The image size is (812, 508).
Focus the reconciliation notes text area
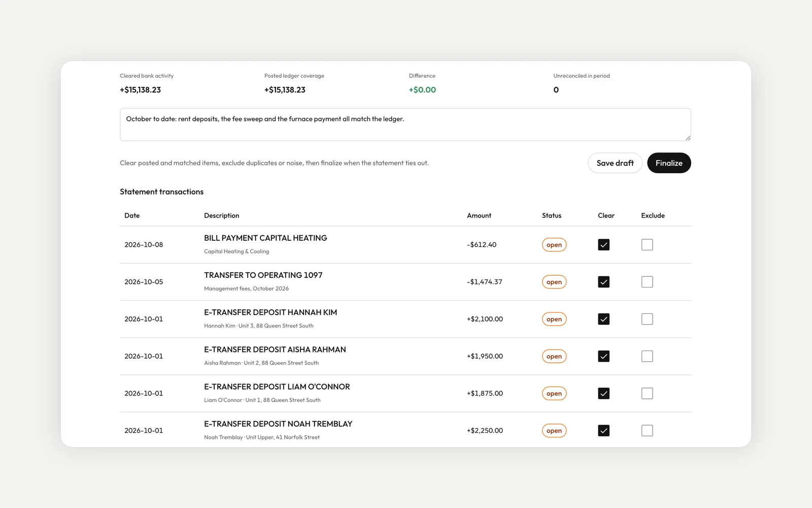click(x=405, y=124)
